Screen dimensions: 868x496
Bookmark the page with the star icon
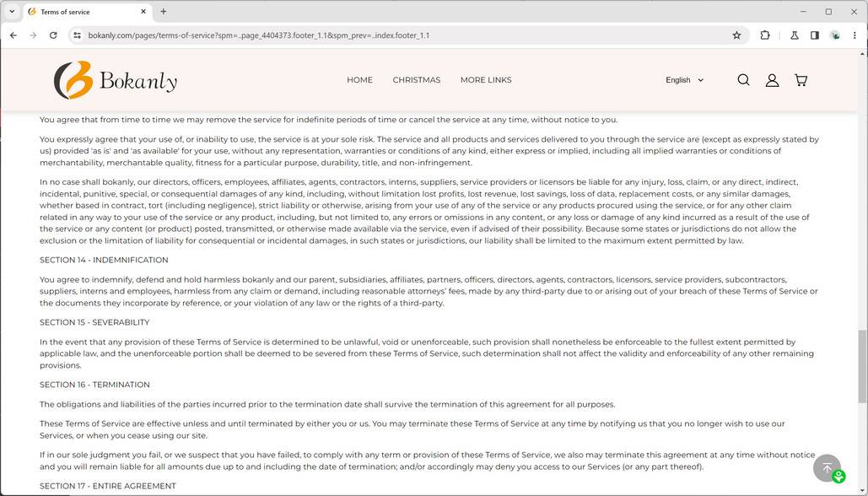(x=736, y=35)
